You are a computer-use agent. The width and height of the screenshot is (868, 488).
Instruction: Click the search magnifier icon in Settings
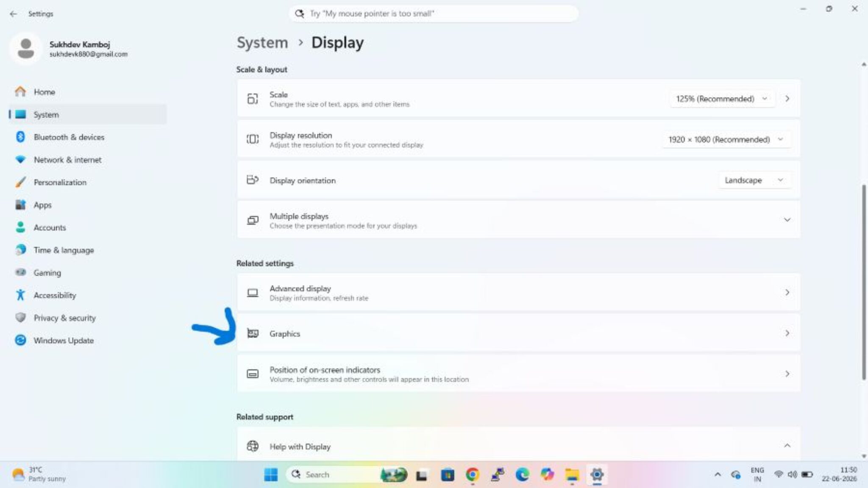[300, 14]
